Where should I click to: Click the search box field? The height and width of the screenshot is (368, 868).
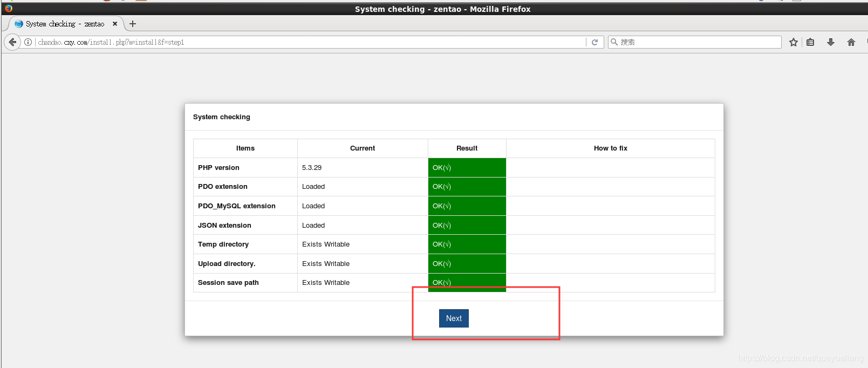[695, 42]
